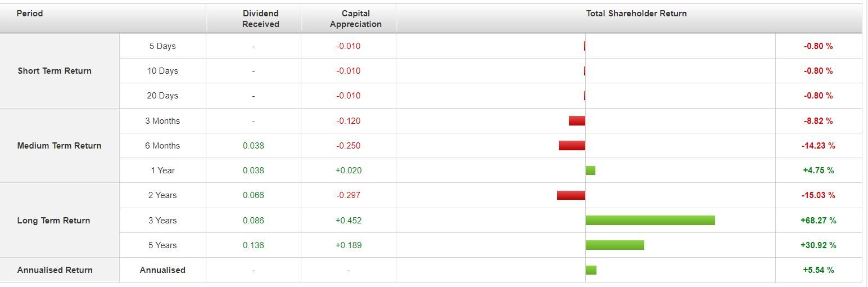Click the 1 Year green return bar
Image resolution: width=868 pixels, height=287 pixels.
pyautogui.click(x=590, y=170)
